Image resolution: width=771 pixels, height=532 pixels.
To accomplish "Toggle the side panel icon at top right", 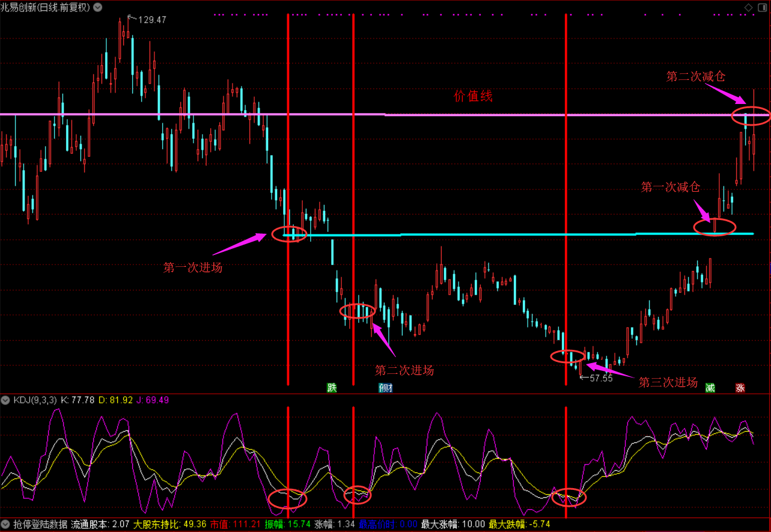I will click(761, 8).
